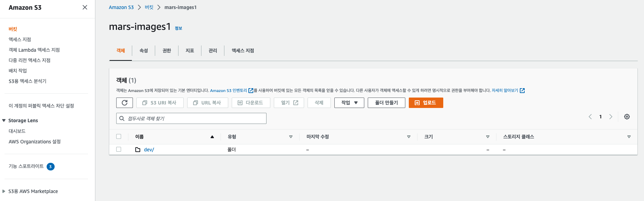The height and width of the screenshot is (201, 644).
Task: Open 배치 작업 in sidebar
Action: (18, 71)
